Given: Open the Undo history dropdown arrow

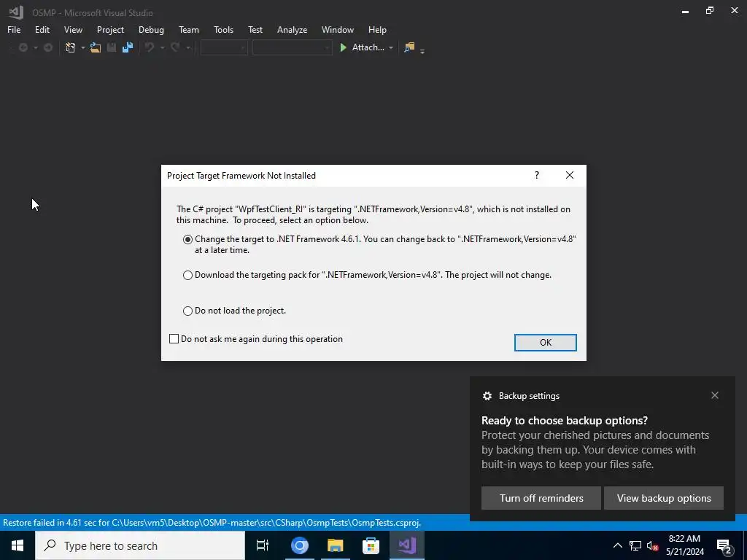Looking at the screenshot, I should coord(162,47).
